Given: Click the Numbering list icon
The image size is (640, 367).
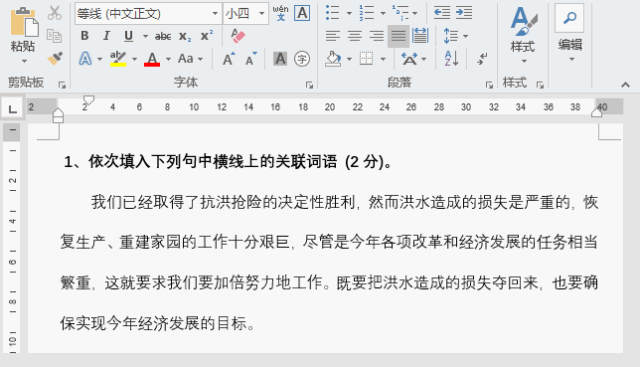Looking at the screenshot, I should (x=367, y=13).
